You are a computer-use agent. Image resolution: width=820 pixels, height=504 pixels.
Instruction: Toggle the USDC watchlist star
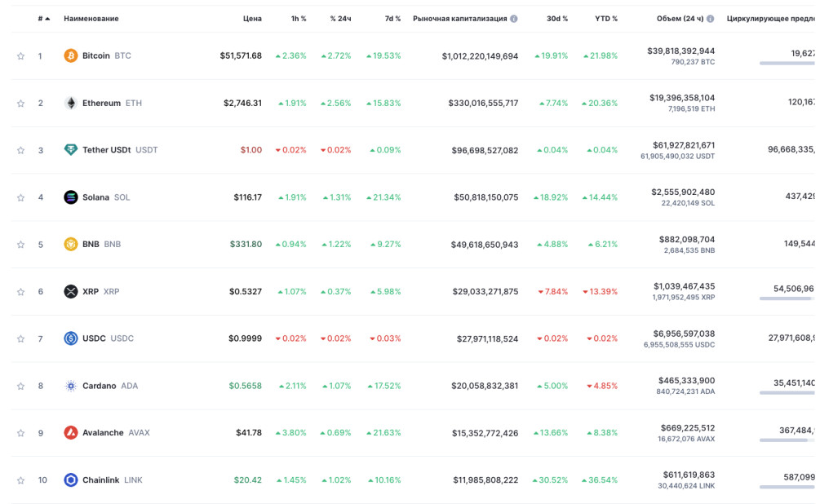[20, 338]
